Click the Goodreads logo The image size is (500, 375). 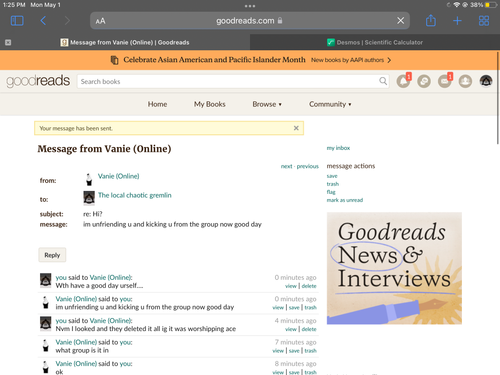point(38,81)
